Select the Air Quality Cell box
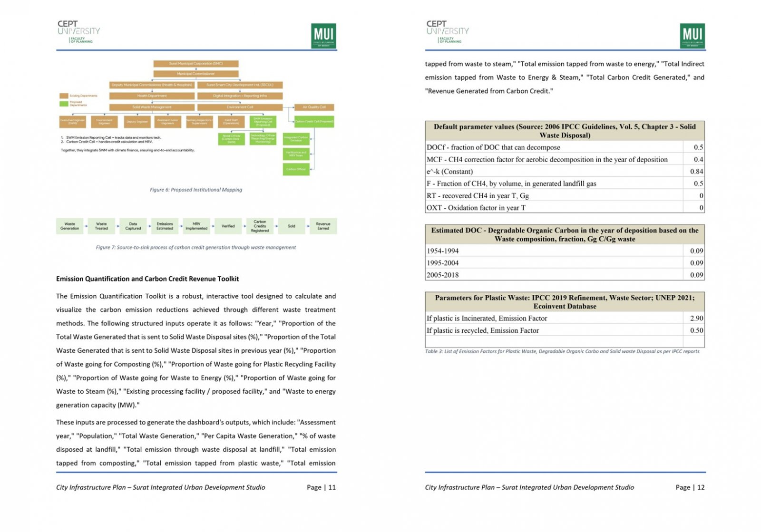This screenshot has width=761, height=532. pyautogui.click(x=314, y=107)
